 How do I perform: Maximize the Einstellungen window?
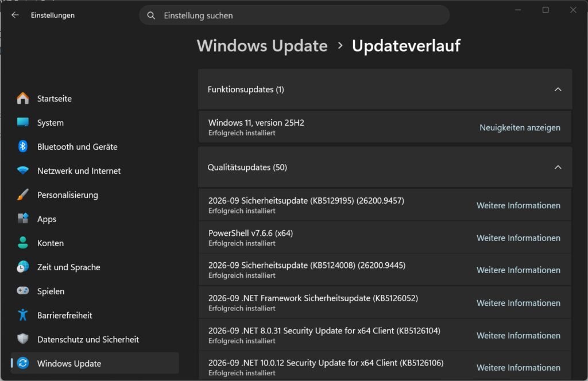click(x=546, y=10)
